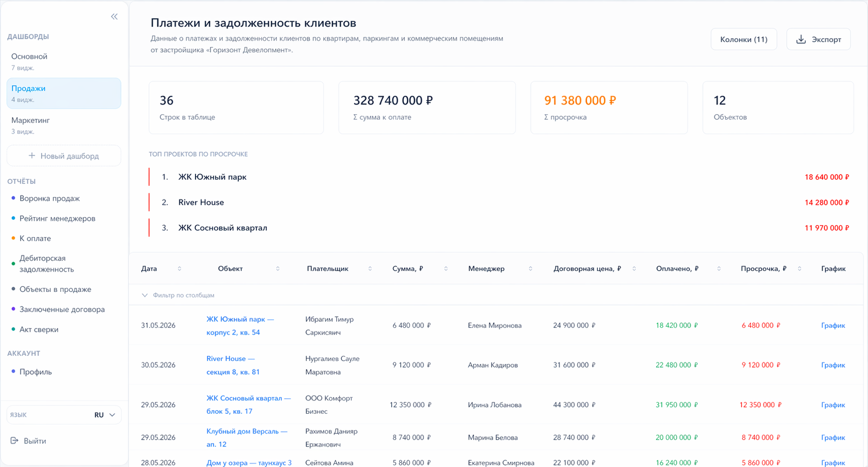Sort by Просрочка, ₽ column arrows

[799, 269]
